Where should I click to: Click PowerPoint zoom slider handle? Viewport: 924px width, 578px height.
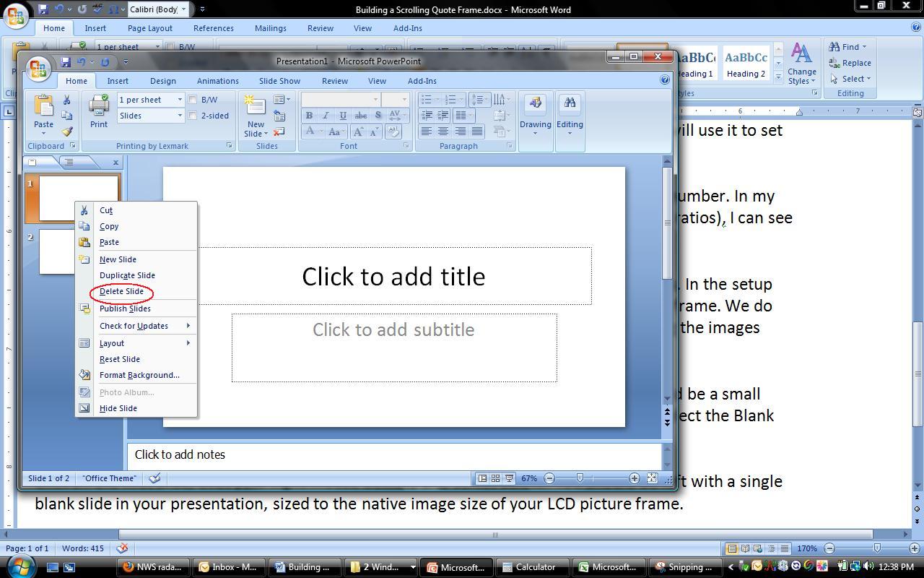pos(580,478)
